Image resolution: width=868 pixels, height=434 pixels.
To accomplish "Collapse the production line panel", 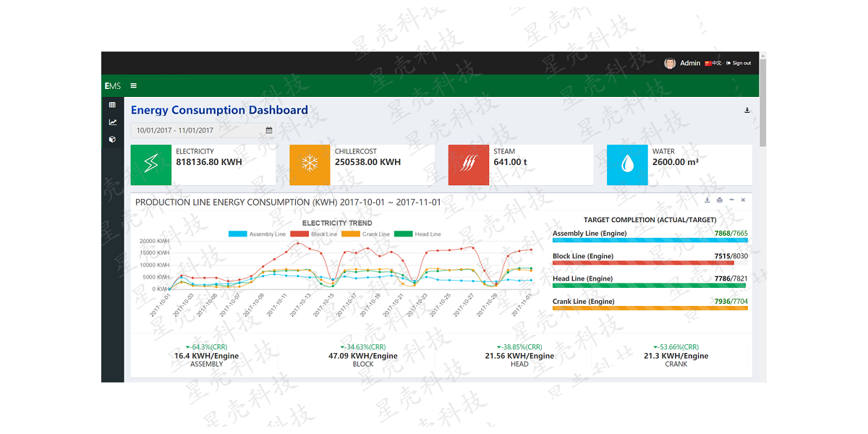I will (x=731, y=200).
